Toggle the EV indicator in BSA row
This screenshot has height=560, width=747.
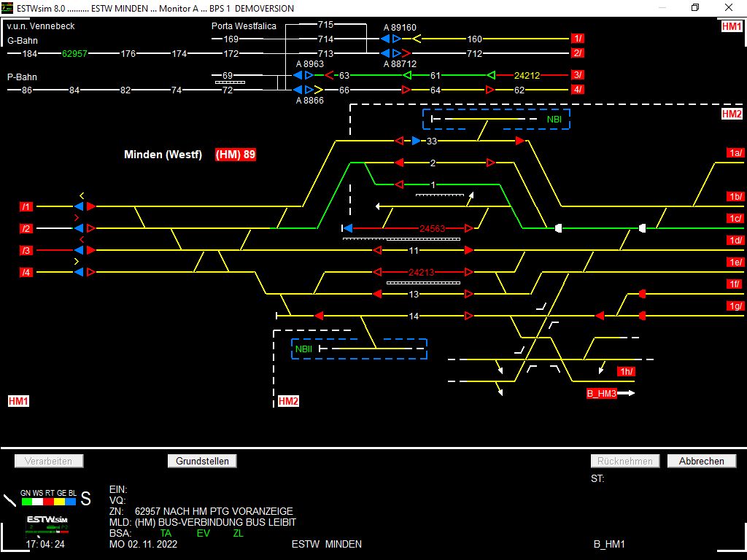coord(202,534)
